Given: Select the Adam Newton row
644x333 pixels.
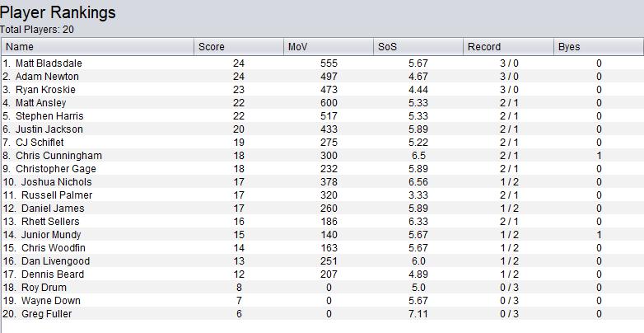Looking at the screenshot, I should [x=47, y=77].
